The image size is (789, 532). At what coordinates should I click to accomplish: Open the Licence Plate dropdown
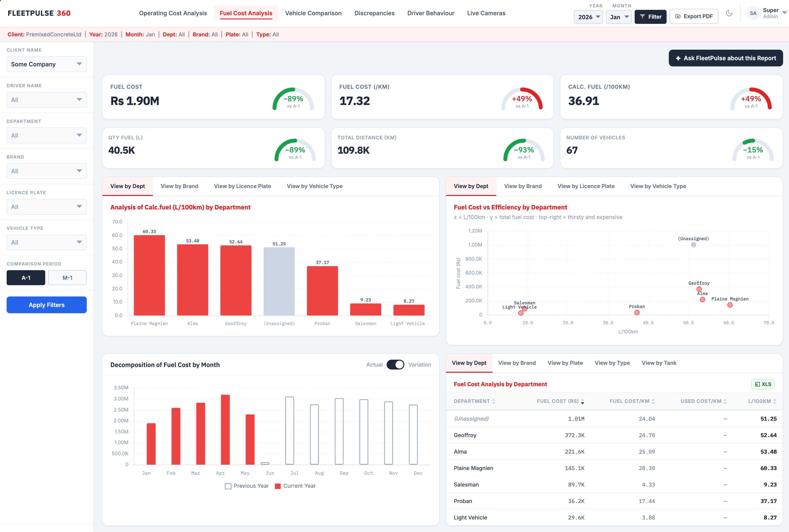[46, 207]
